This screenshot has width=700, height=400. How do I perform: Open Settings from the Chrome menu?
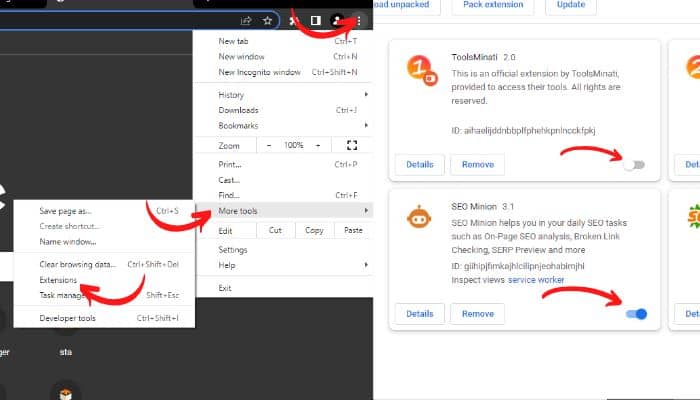(283, 250)
